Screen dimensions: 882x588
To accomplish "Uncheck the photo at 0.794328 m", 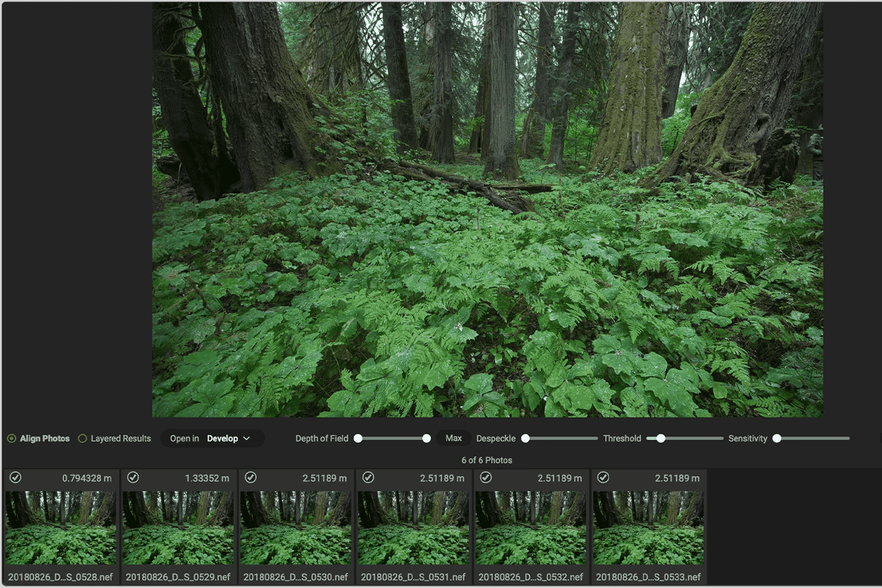I will [x=16, y=477].
